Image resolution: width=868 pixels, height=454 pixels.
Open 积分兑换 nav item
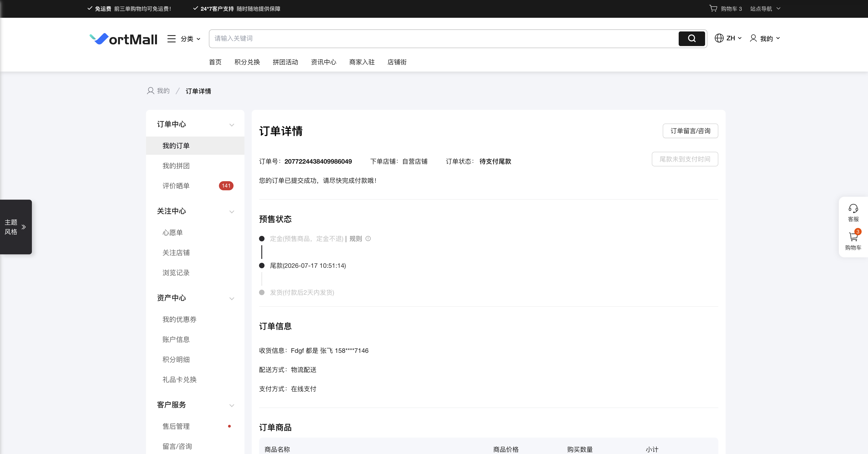pyautogui.click(x=247, y=62)
